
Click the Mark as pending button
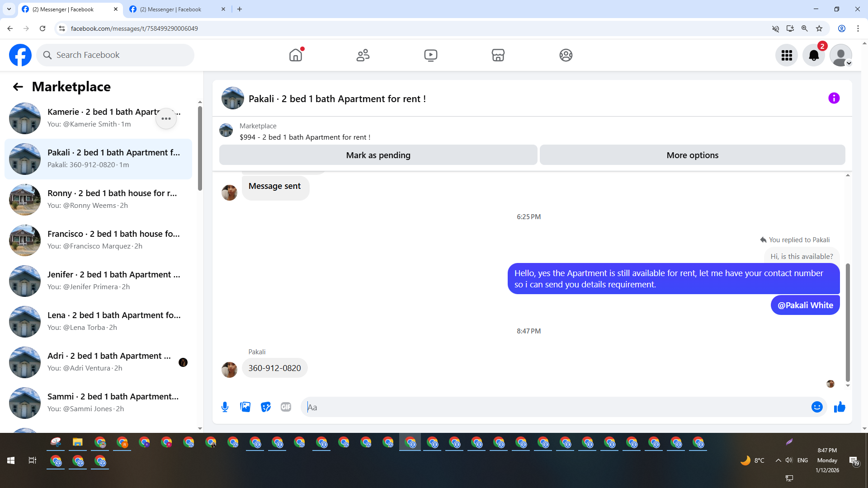click(x=378, y=155)
